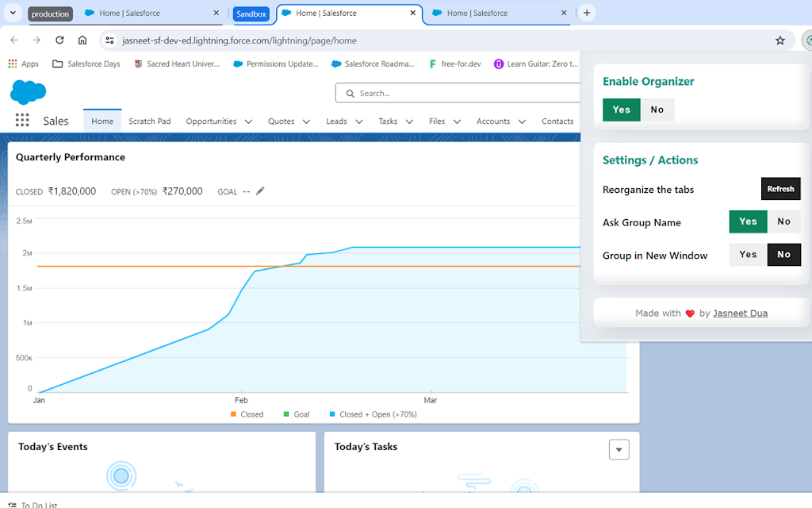Close the active Sandbox Salesforce tab
Image resolution: width=812 pixels, height=508 pixels.
(412, 13)
